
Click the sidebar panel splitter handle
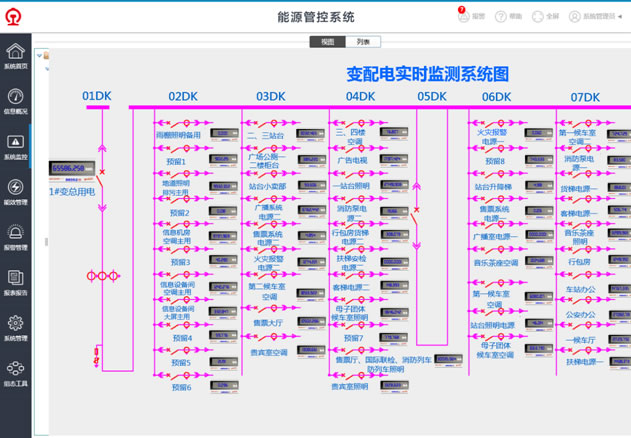[46, 242]
